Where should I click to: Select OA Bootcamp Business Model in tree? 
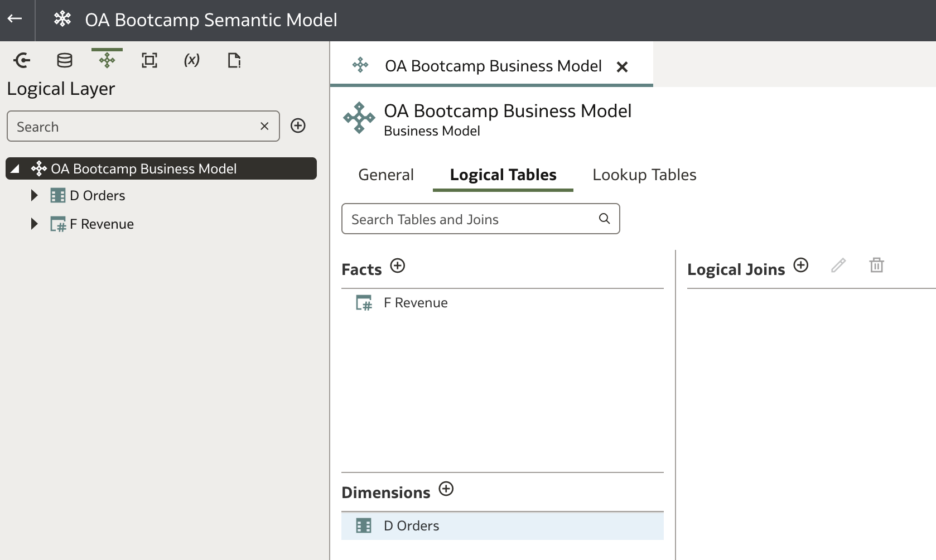pos(161,168)
